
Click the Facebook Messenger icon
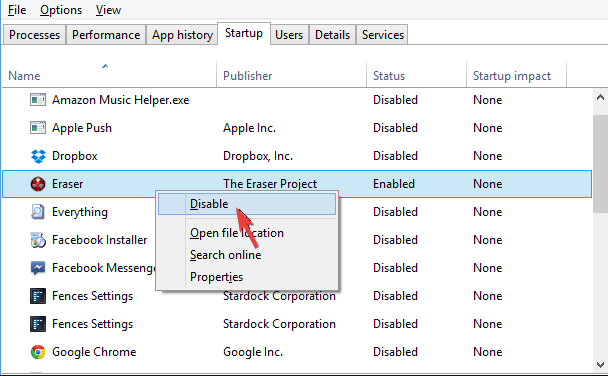38,268
